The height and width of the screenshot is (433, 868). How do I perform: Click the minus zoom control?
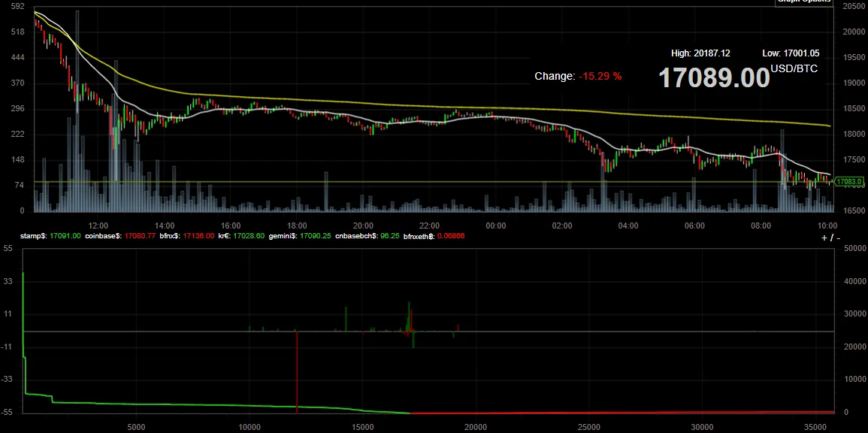(838, 238)
